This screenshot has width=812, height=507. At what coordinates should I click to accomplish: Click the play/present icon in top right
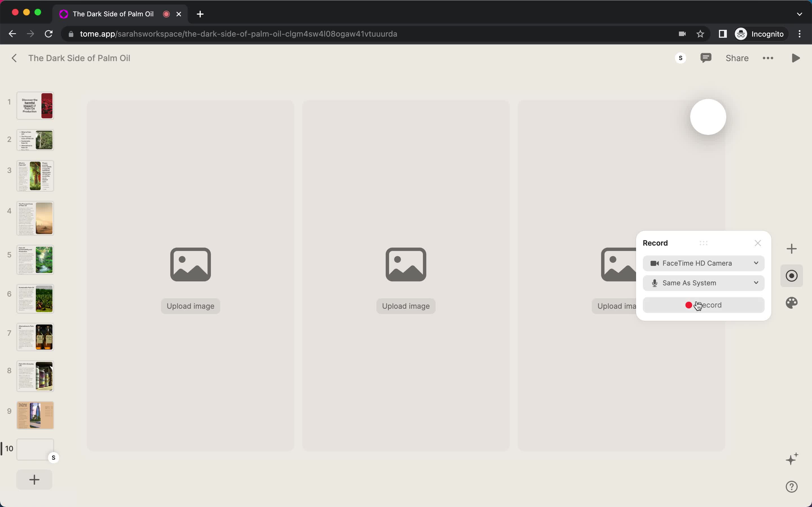[796, 58]
